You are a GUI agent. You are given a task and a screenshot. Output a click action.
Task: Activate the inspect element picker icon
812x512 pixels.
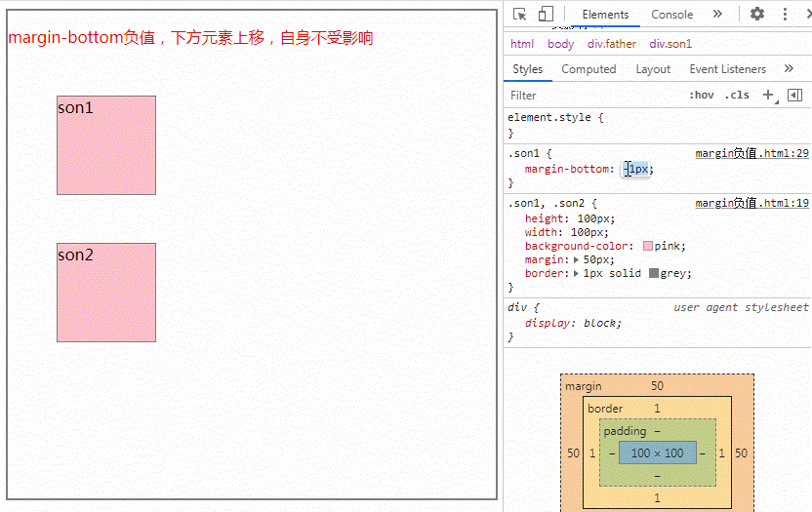click(x=520, y=15)
